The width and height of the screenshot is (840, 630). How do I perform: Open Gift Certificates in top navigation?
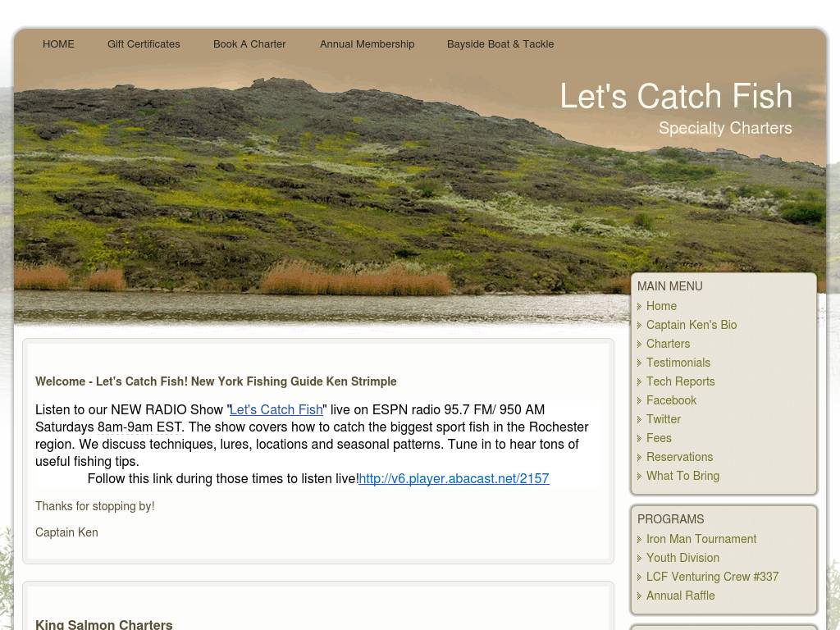144,44
